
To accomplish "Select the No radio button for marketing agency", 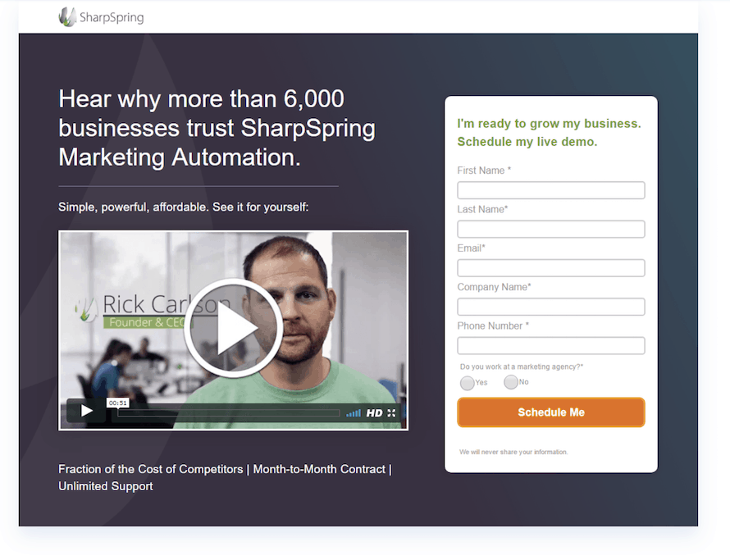I will click(x=511, y=382).
